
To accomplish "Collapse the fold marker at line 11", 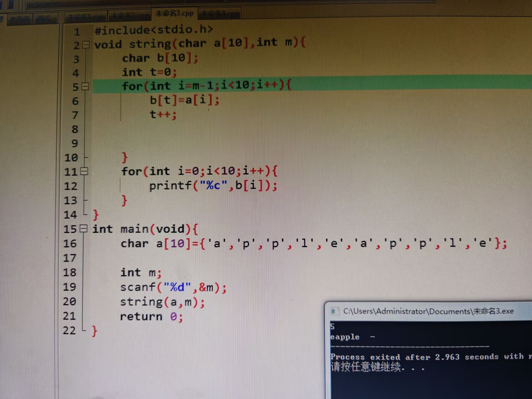I will (85, 172).
